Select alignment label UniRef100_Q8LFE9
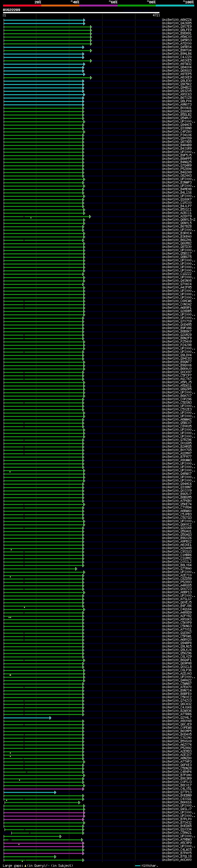The image size is (197, 868). pyautogui.click(x=177, y=30)
